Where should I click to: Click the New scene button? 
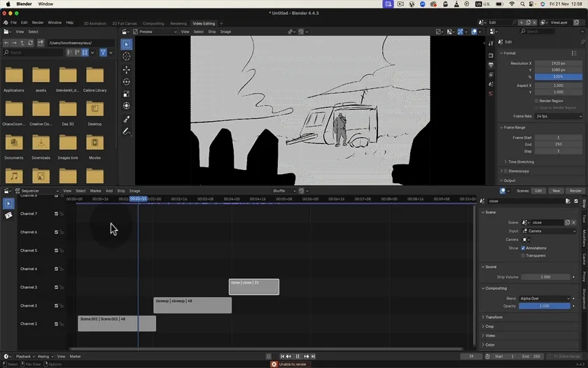click(x=556, y=191)
